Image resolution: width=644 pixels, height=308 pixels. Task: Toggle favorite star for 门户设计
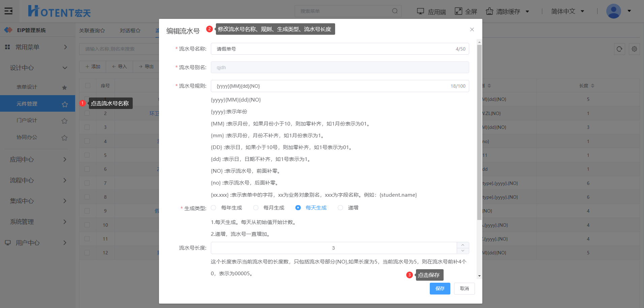pyautogui.click(x=64, y=121)
